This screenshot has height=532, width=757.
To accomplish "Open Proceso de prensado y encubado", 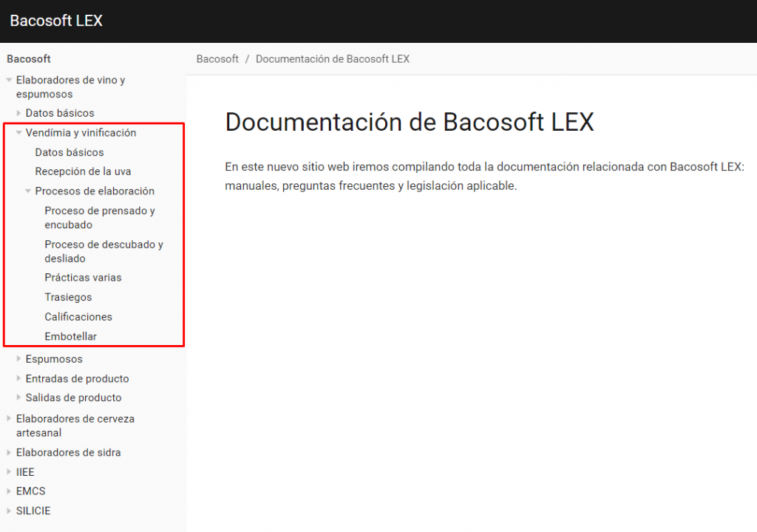I will coord(100,218).
